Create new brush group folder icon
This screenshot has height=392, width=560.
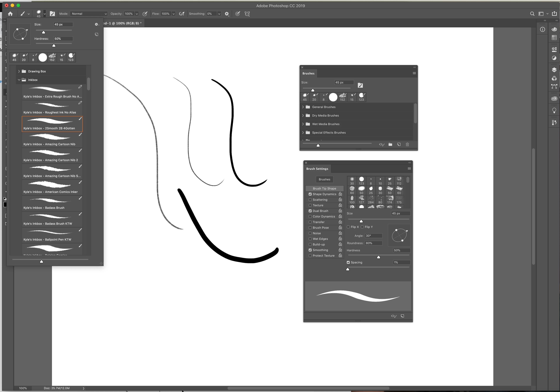point(390,144)
